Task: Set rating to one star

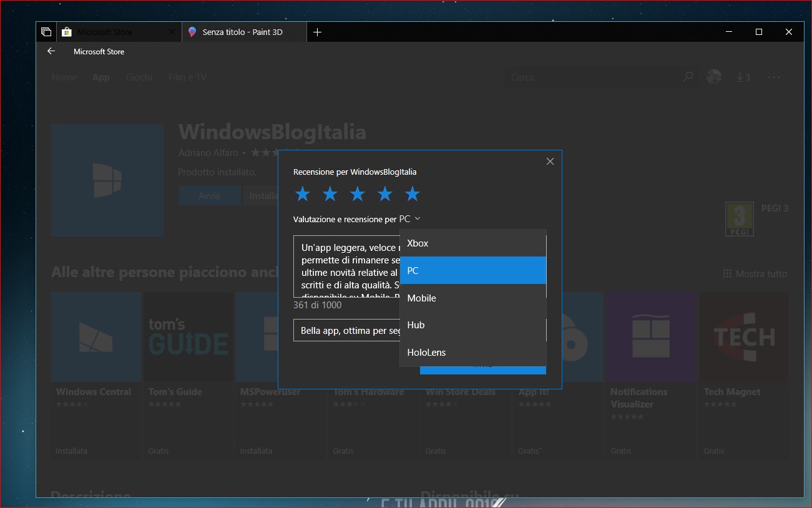Action: (x=303, y=194)
